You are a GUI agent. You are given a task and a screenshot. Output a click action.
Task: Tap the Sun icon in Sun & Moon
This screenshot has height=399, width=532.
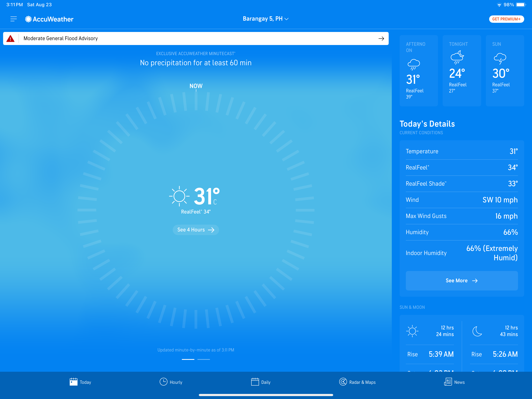pyautogui.click(x=412, y=331)
